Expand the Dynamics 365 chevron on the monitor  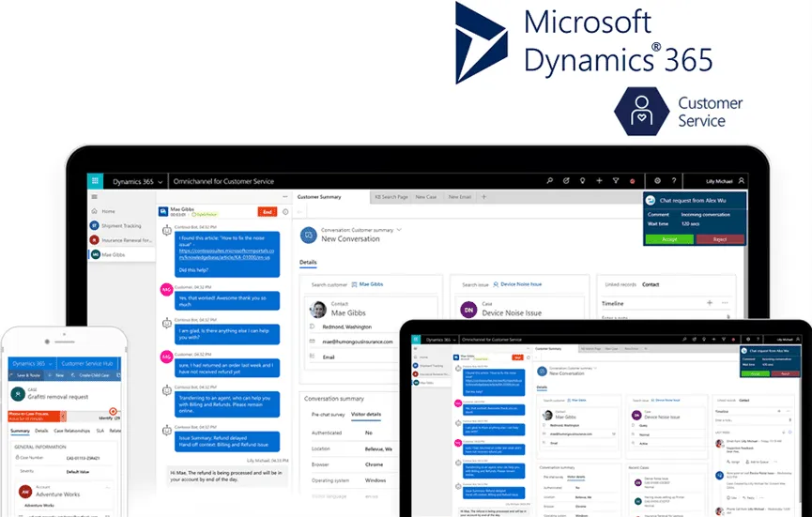pos(161,181)
